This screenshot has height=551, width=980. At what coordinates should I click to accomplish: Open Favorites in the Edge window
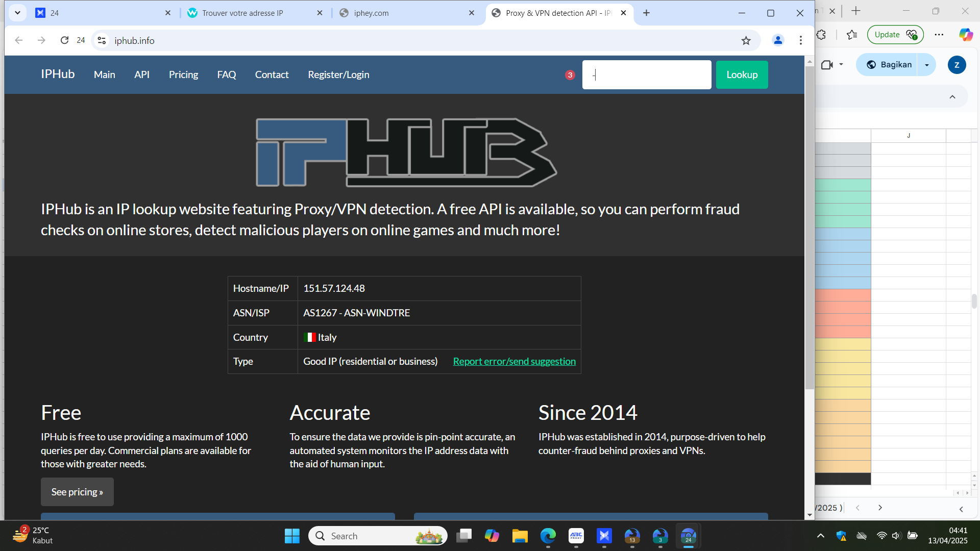pos(852,35)
